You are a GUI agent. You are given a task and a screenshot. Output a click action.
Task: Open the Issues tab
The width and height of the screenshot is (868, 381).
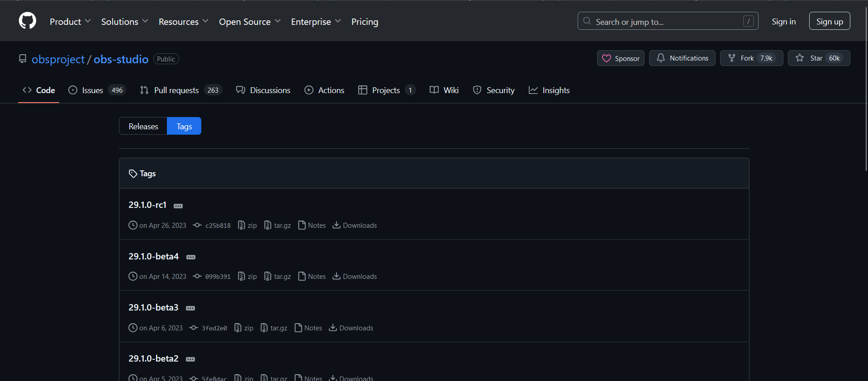pos(97,90)
